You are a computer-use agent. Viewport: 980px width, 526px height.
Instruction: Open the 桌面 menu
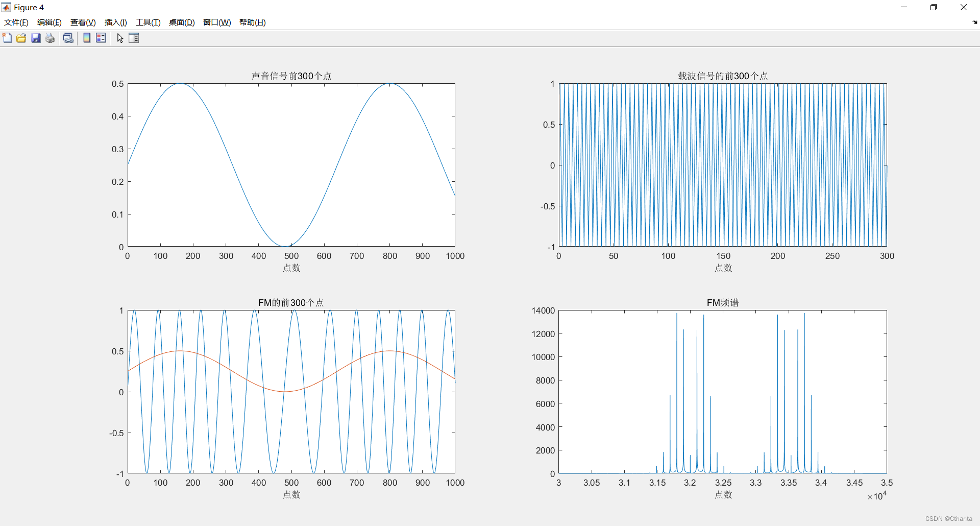(x=181, y=22)
